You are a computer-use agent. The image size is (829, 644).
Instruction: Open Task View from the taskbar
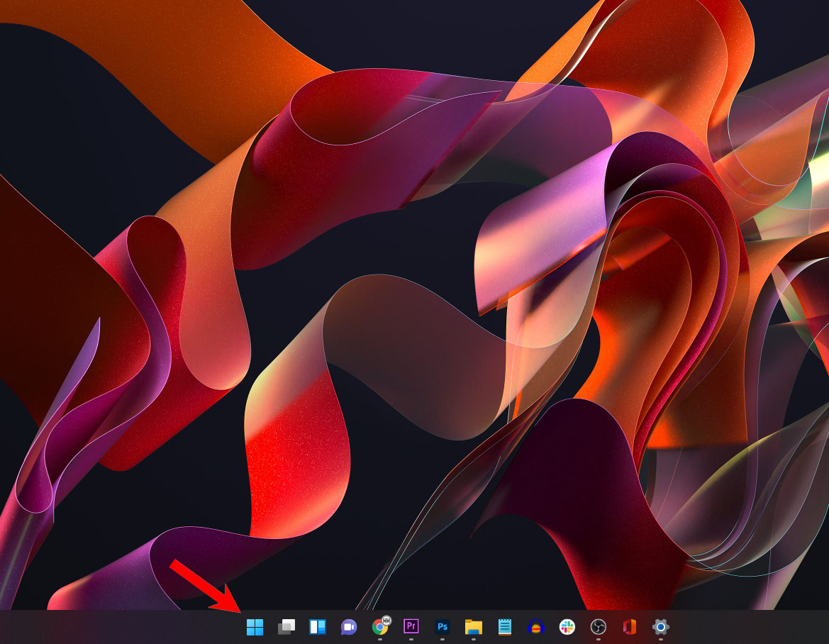286,627
